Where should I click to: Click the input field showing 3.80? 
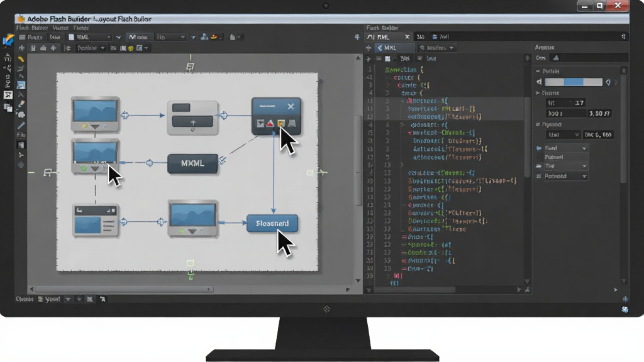599,114
